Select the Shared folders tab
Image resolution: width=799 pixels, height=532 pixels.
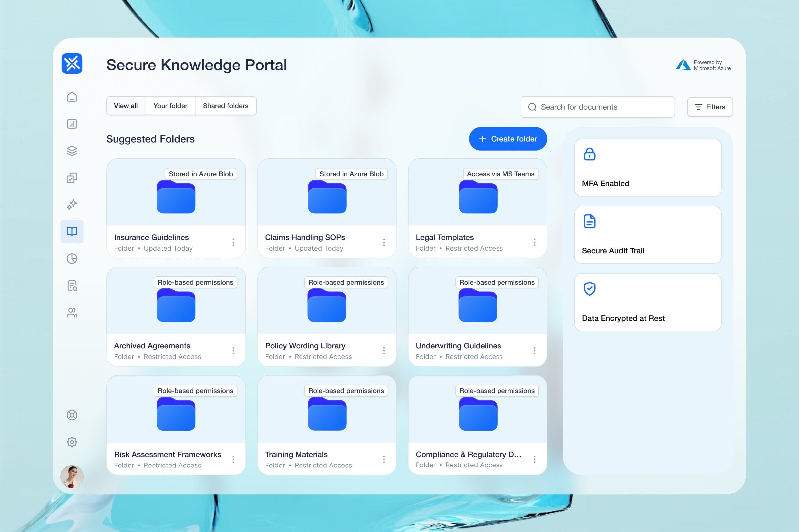coord(226,106)
